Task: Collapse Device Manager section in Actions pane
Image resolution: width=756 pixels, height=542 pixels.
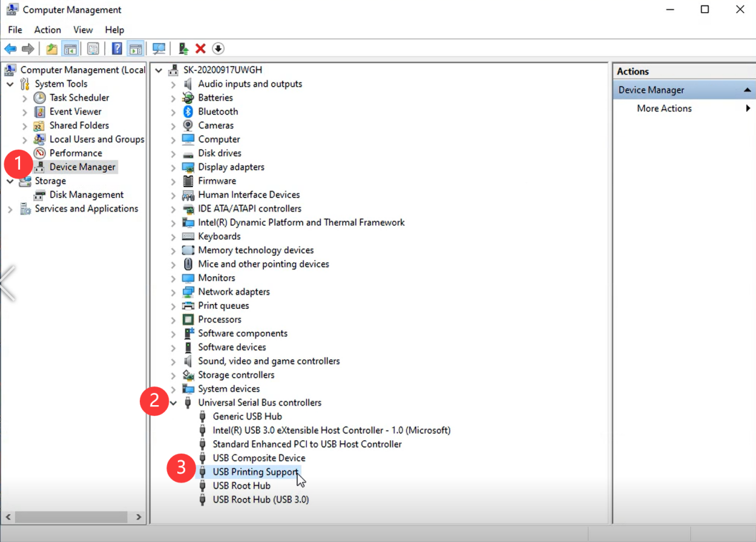Action: (747, 90)
